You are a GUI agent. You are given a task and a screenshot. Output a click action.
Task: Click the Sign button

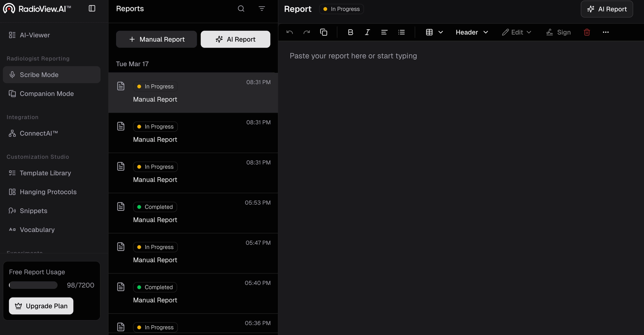[x=558, y=32]
